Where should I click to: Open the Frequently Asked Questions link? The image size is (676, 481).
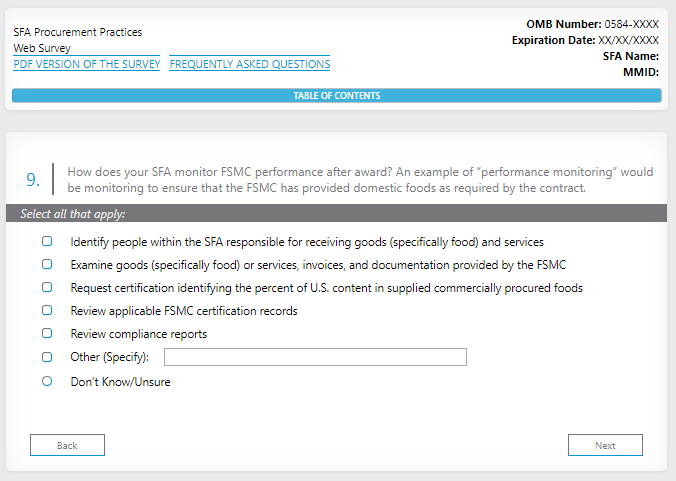(250, 64)
